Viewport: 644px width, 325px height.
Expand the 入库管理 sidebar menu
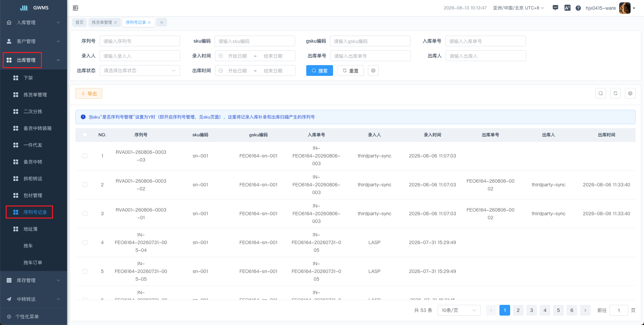click(x=34, y=22)
